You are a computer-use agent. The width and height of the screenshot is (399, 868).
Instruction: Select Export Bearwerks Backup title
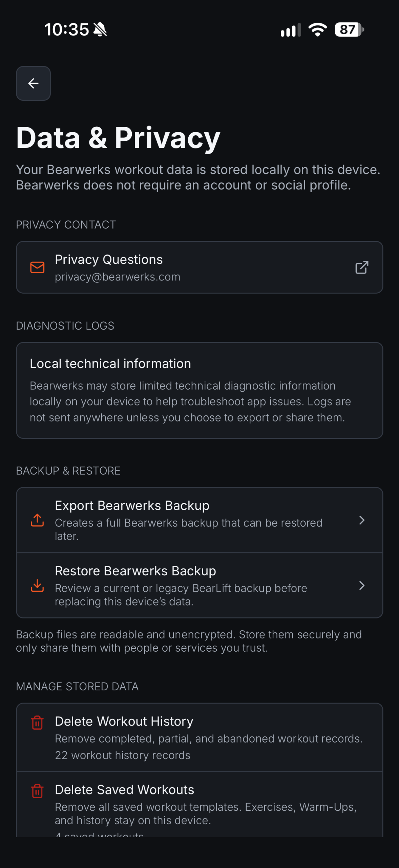point(132,505)
